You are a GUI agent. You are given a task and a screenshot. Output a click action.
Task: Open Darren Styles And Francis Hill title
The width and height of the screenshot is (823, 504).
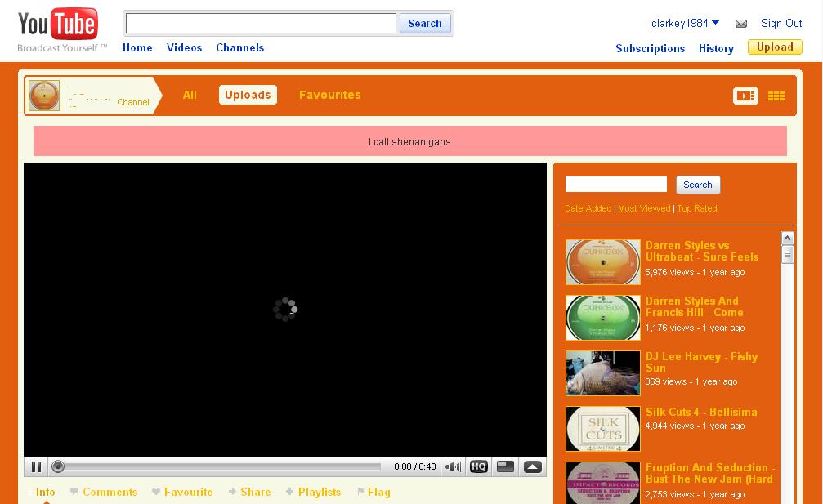[x=695, y=306]
